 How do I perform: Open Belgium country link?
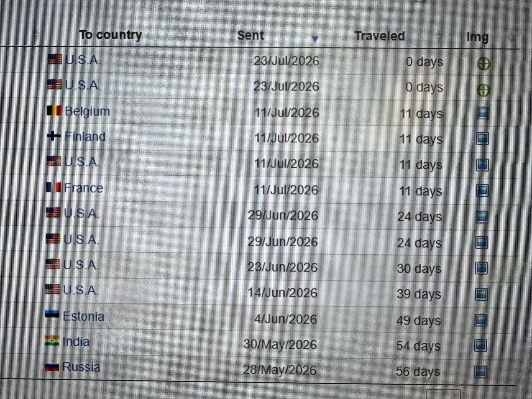pos(87,111)
